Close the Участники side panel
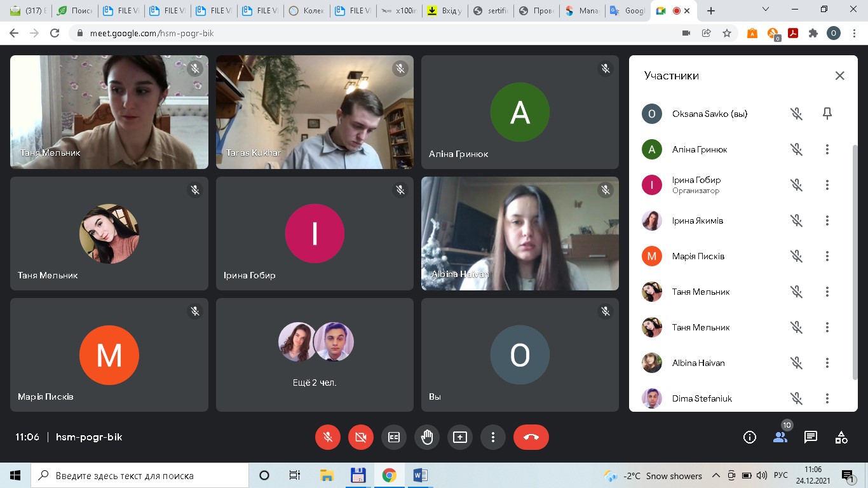The image size is (868, 488). pos(839,76)
